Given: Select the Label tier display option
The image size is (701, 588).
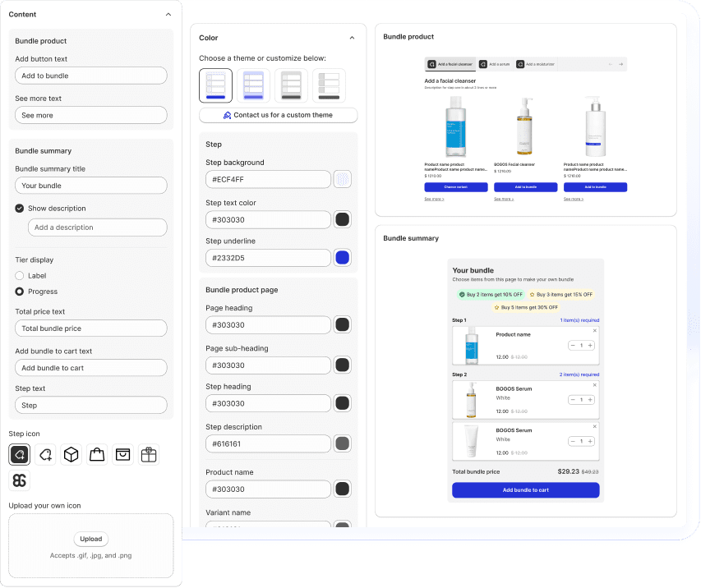Looking at the screenshot, I should coord(20,276).
